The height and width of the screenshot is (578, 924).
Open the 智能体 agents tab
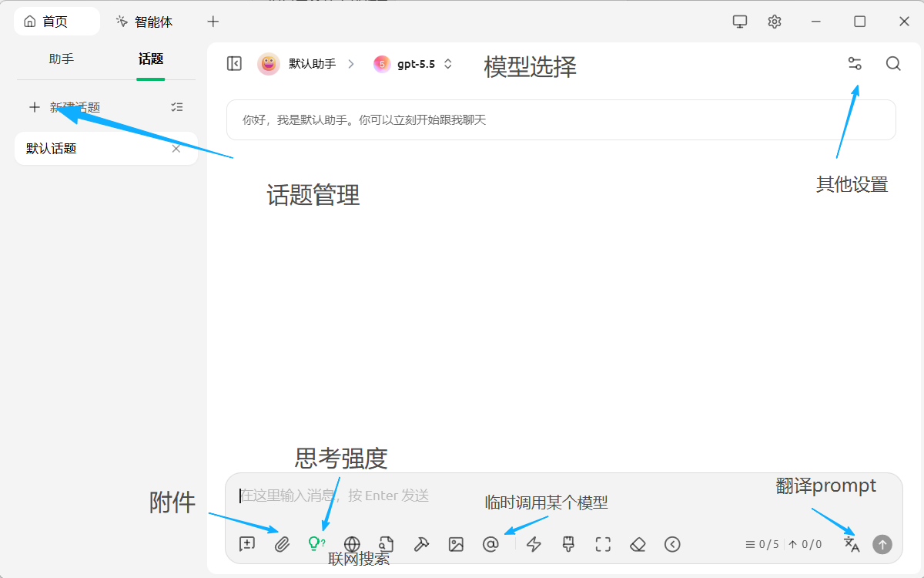click(x=144, y=22)
